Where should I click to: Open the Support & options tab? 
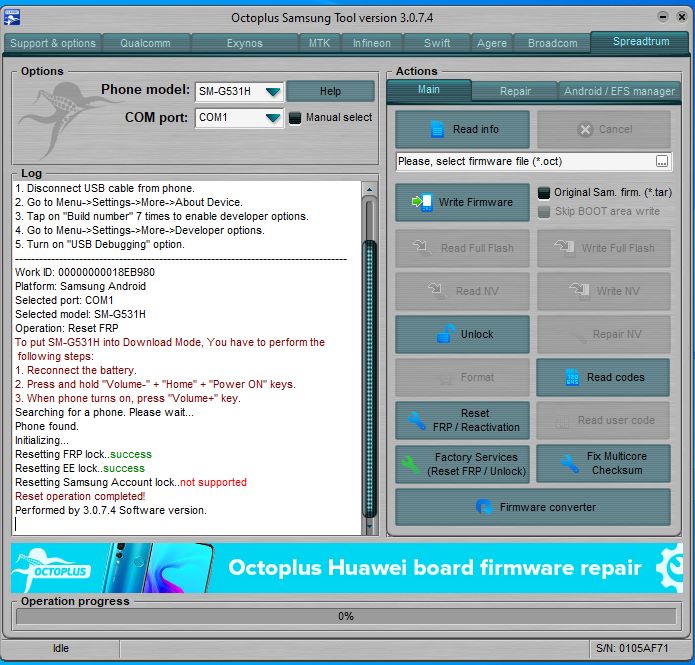click(x=53, y=43)
